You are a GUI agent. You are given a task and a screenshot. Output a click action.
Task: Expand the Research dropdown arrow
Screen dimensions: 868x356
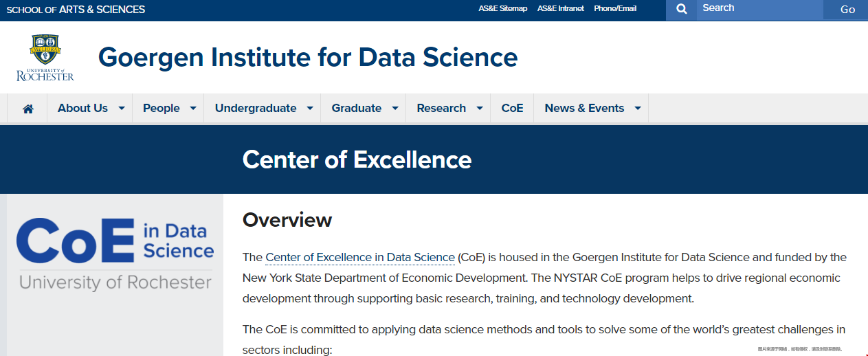tap(480, 109)
